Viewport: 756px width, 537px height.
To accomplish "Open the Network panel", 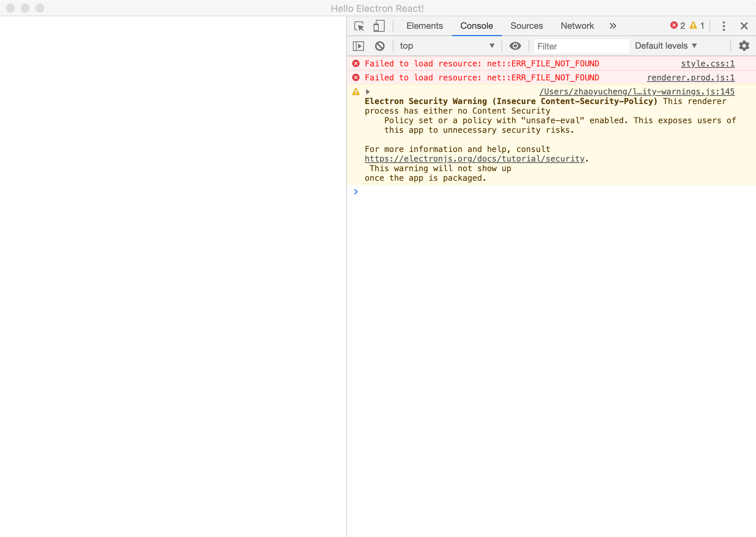I will tap(577, 26).
